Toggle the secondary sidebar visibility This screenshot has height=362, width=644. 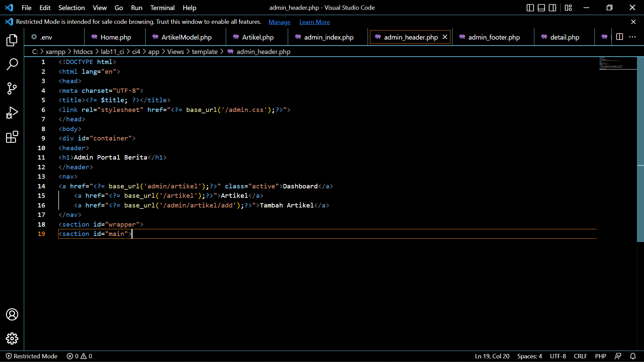[552, 8]
